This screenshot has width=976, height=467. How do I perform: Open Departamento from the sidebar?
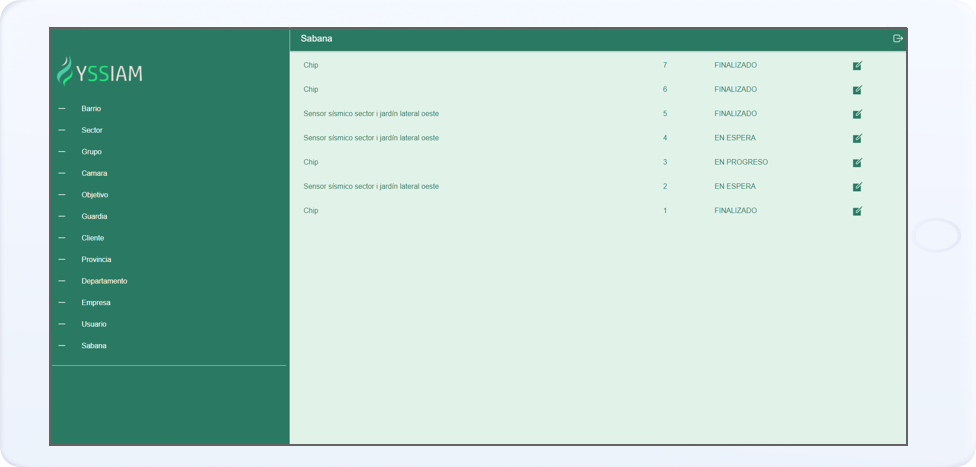point(104,281)
